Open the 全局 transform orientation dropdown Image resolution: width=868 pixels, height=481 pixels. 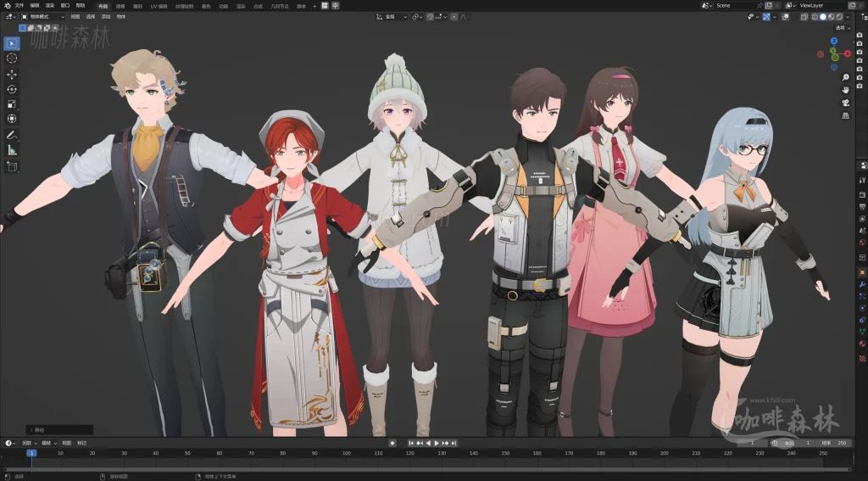392,17
